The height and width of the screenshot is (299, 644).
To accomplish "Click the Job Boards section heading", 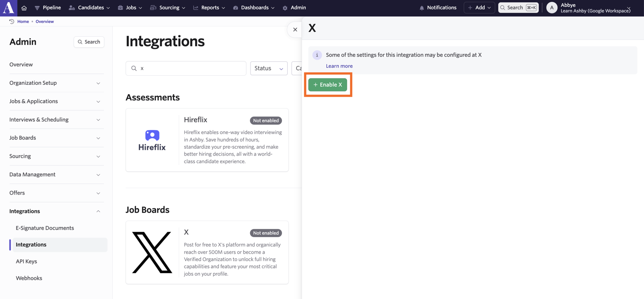I will [x=148, y=210].
